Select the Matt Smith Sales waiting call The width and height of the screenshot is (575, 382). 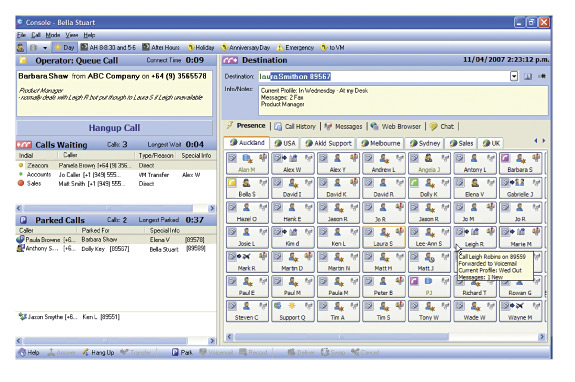pos(116,184)
